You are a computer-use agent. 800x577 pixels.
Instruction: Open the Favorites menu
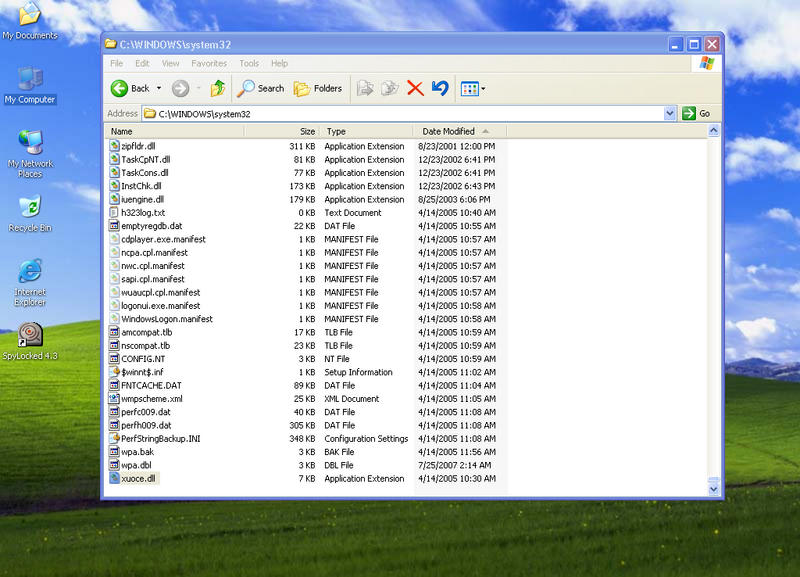pos(209,63)
